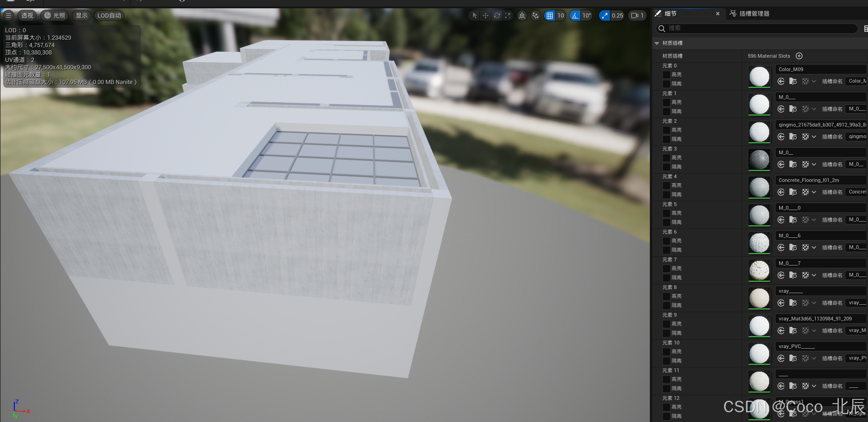Open the 透视 perspective view menu

click(x=27, y=15)
